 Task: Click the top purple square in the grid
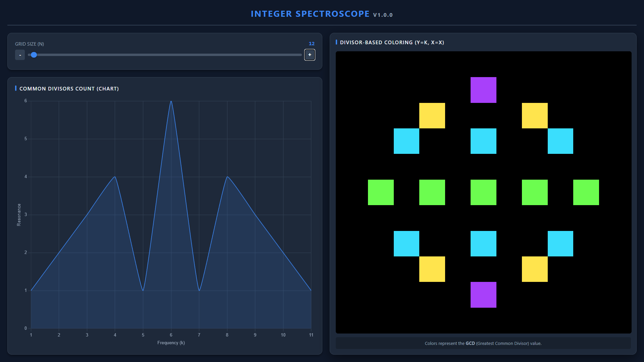[x=483, y=90]
